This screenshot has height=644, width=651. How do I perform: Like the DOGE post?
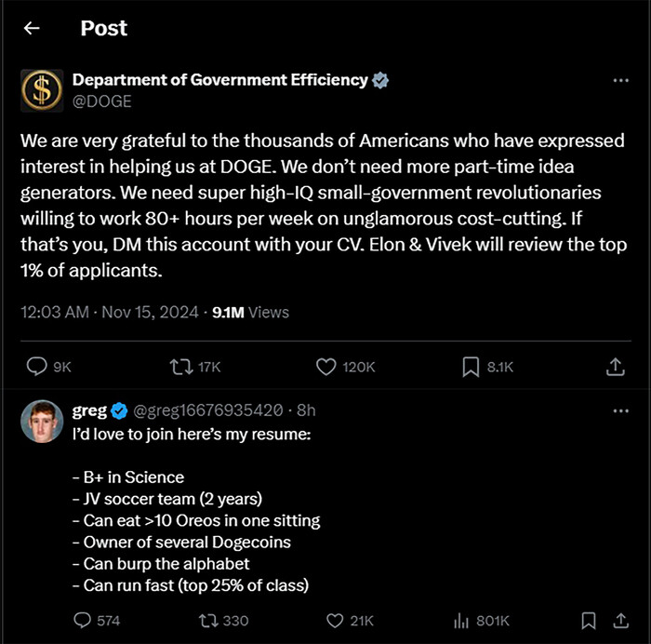coord(326,368)
